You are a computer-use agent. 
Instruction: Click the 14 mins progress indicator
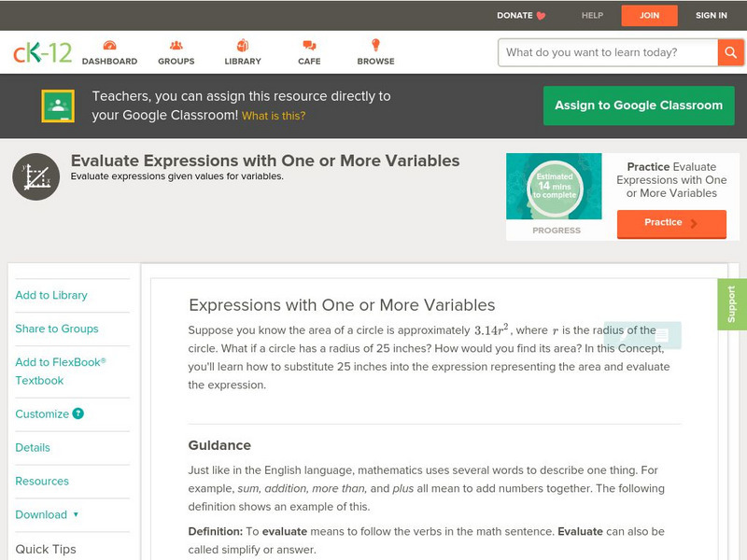[x=557, y=185]
